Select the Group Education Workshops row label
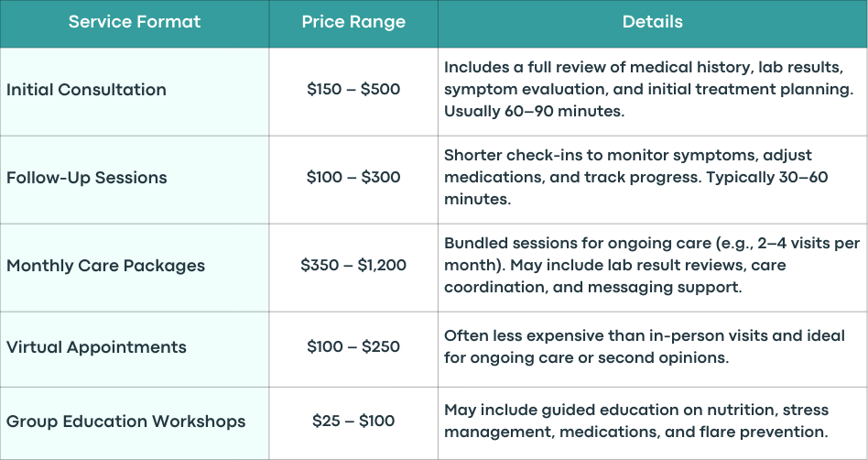868x460 pixels. tap(125, 422)
